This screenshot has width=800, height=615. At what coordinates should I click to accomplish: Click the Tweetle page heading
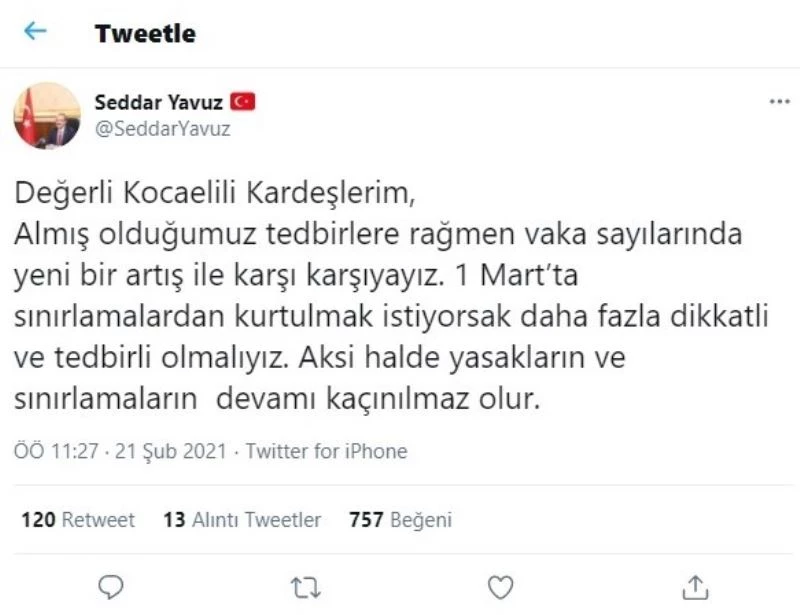pyautogui.click(x=145, y=33)
